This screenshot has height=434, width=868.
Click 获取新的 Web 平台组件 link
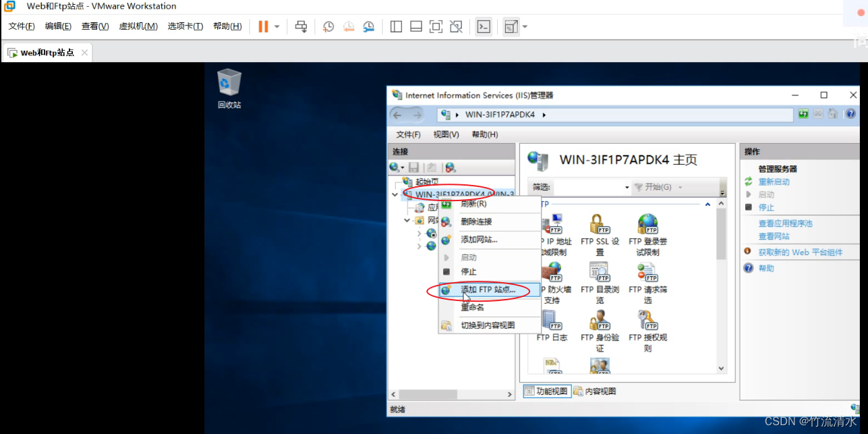(800, 252)
